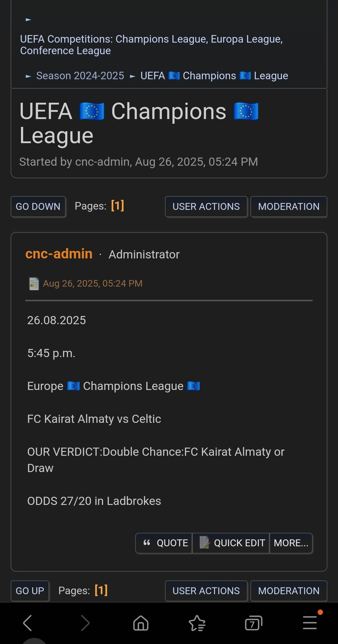Tap the browser forward arrow
This screenshot has height=644, width=338.
[85, 623]
